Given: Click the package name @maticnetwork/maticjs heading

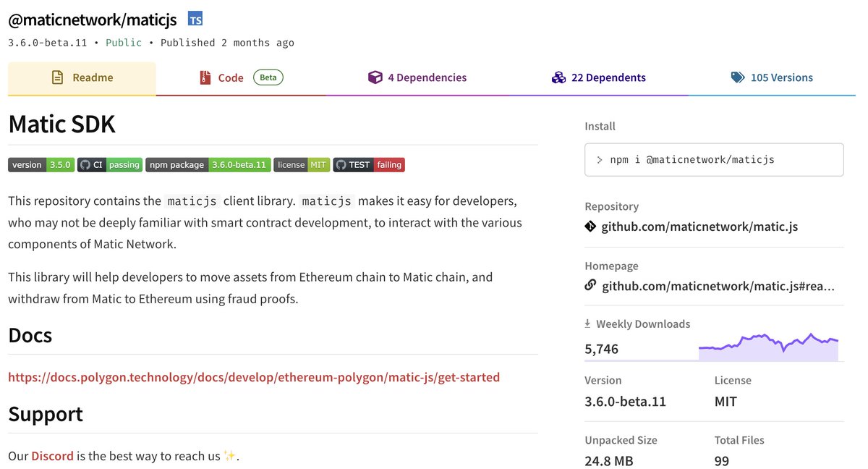Looking at the screenshot, I should click(93, 20).
